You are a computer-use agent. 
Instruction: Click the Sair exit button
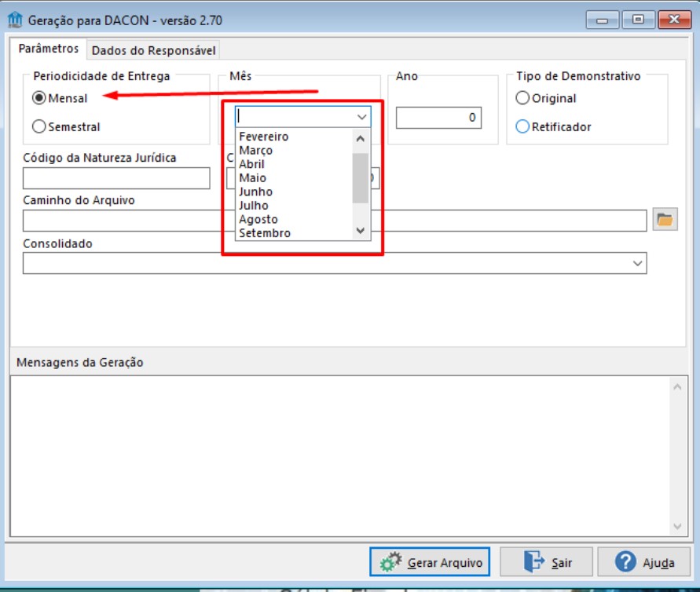[546, 562]
